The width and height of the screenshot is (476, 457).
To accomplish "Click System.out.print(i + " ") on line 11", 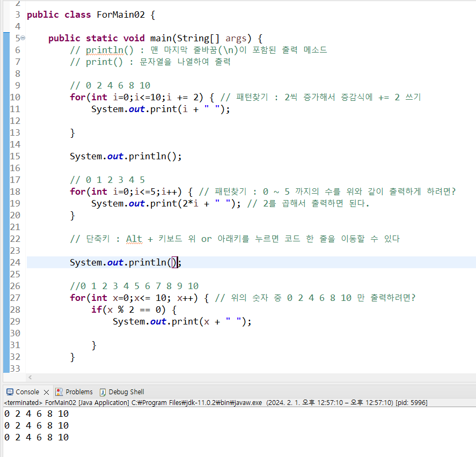I will 160,109.
